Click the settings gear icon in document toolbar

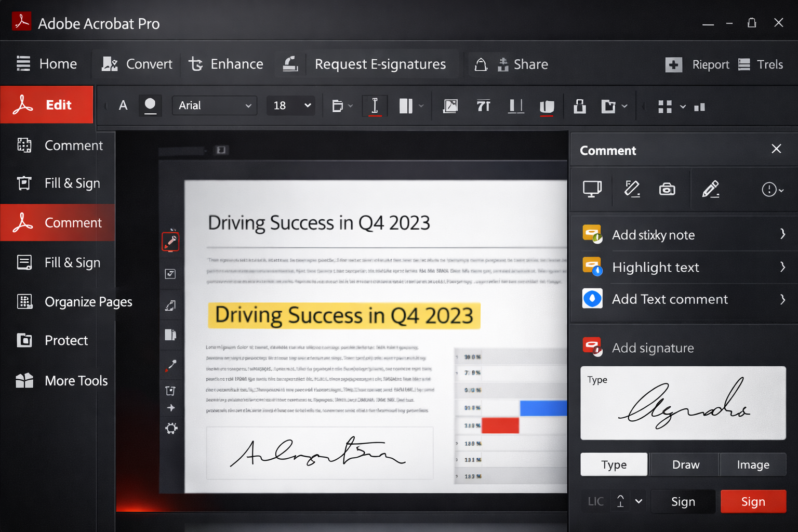tap(171, 428)
